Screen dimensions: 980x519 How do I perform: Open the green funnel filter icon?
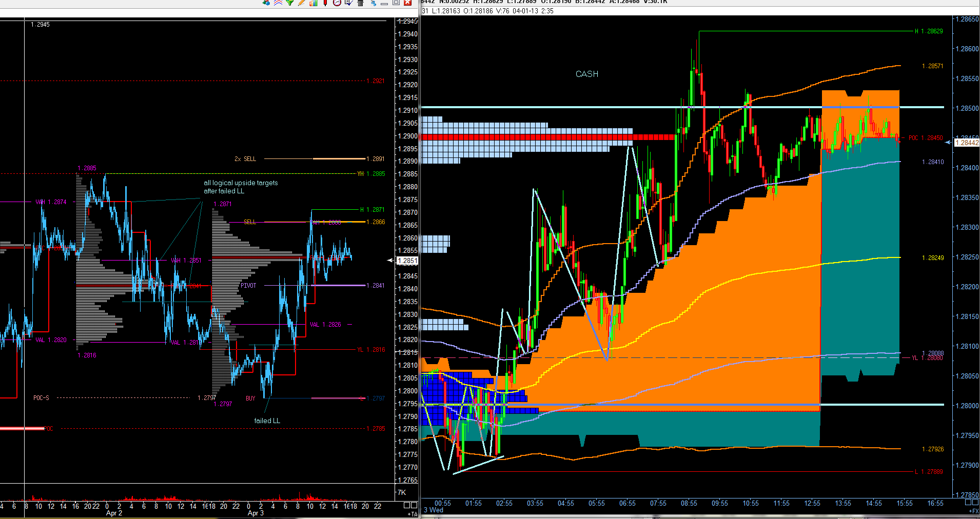coord(290,3)
